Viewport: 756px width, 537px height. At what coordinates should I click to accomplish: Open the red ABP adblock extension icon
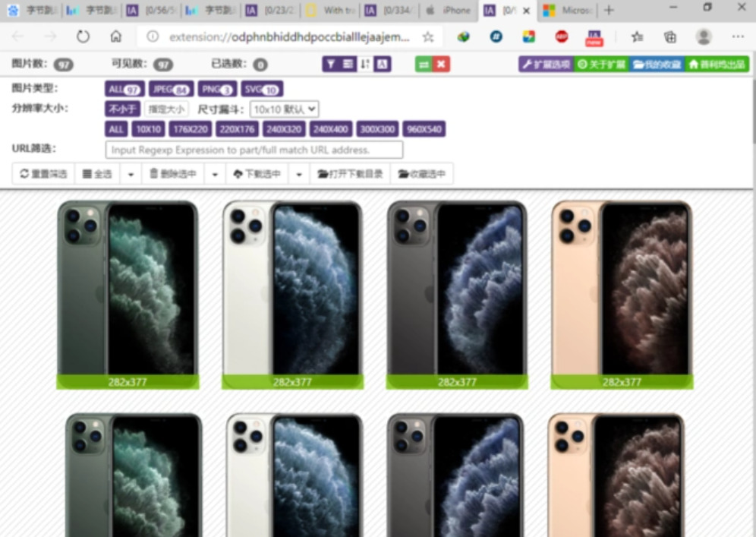point(562,36)
